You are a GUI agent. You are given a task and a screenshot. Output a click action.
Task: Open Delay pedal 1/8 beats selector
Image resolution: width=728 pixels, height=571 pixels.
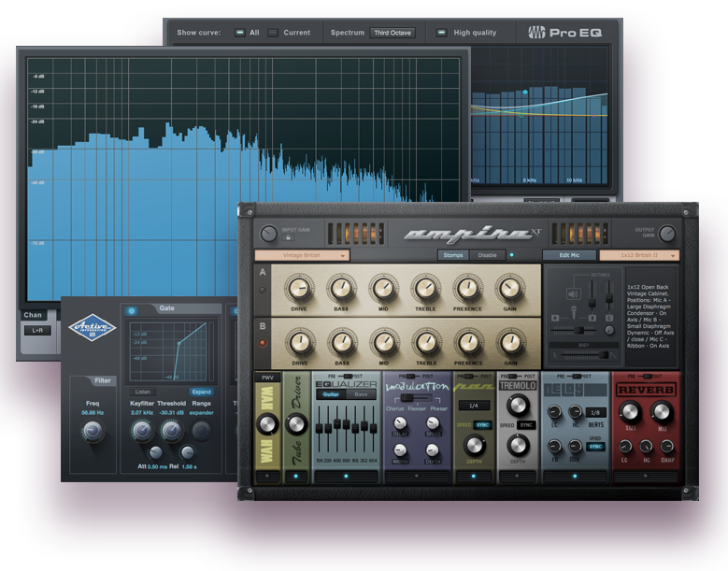pos(594,412)
